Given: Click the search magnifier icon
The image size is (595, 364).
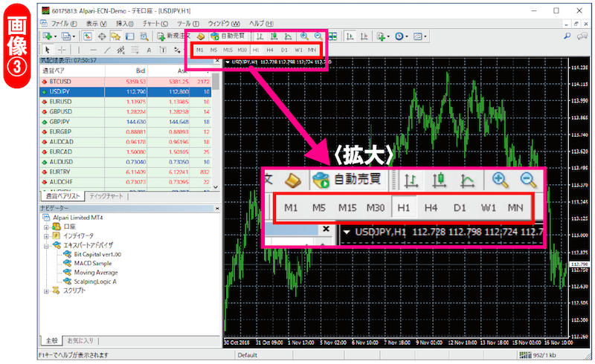Looking at the screenshot, I should (x=567, y=36).
